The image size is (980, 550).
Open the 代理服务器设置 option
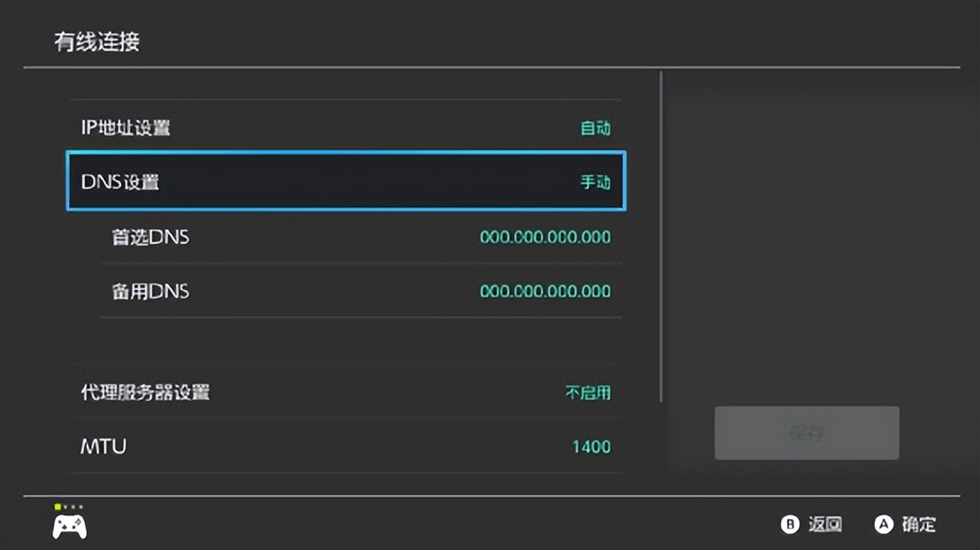[146, 392]
